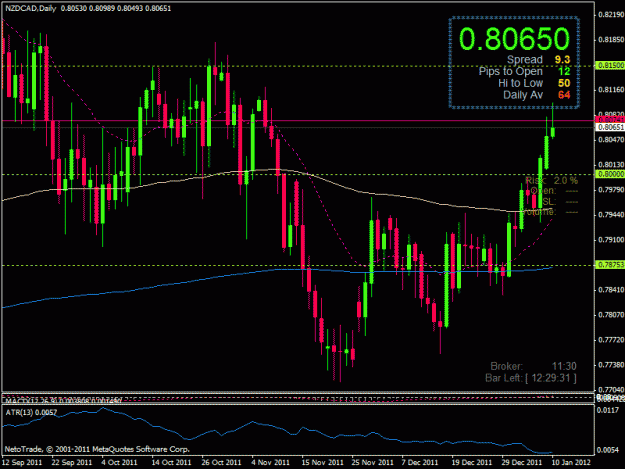This screenshot has width=625, height=469.
Task: Click 0.0054 on the ATR scale
Action: 608,450
